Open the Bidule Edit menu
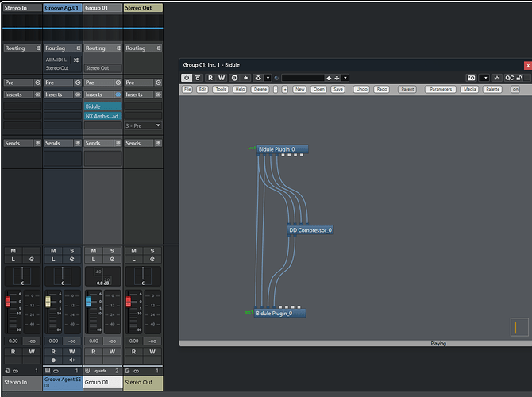The width and height of the screenshot is (532, 397). (x=202, y=89)
